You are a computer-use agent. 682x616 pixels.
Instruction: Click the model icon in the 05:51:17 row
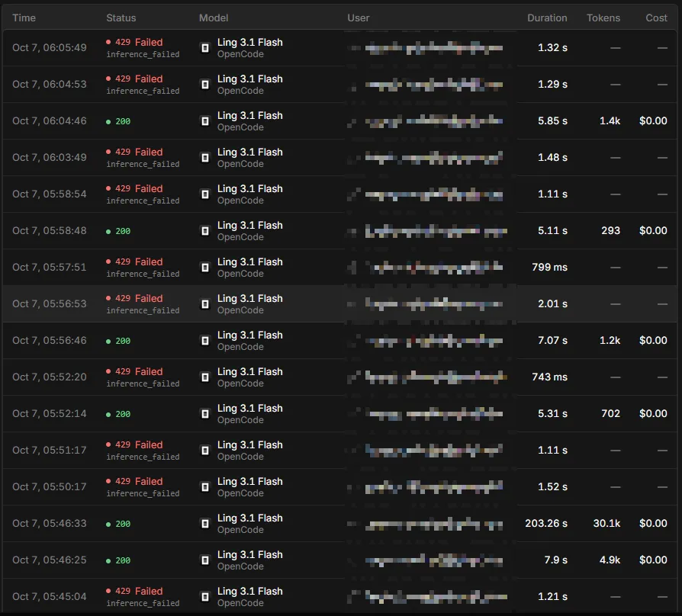[205, 451]
